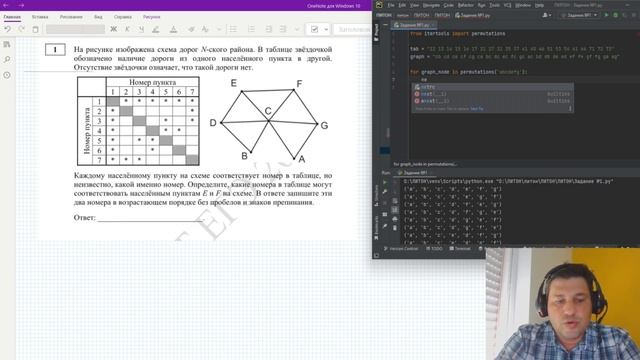Click the to-do tag checkbox button
Image resolution: width=640 pixels, height=360 pixels.
314,29
